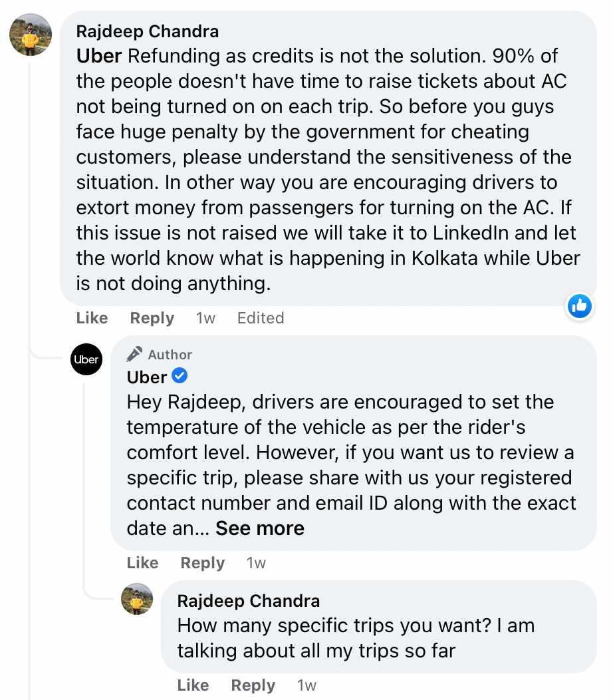Open the Uber author name link
Viewport: 613px width, 700px height.
[147, 377]
